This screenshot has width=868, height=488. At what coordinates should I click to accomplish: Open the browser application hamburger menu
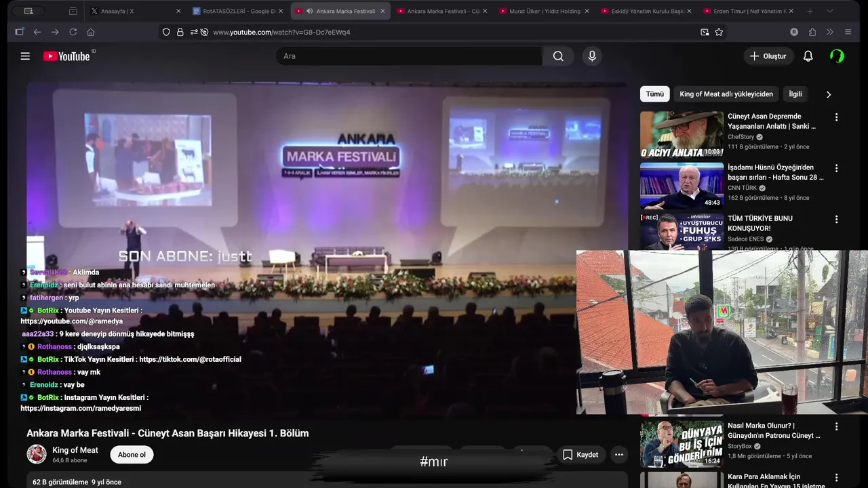tap(848, 32)
